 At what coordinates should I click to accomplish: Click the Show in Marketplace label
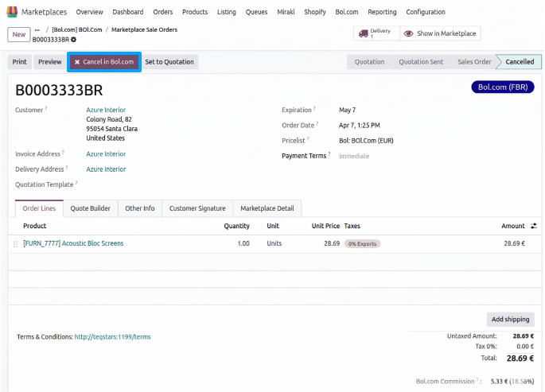click(x=446, y=33)
